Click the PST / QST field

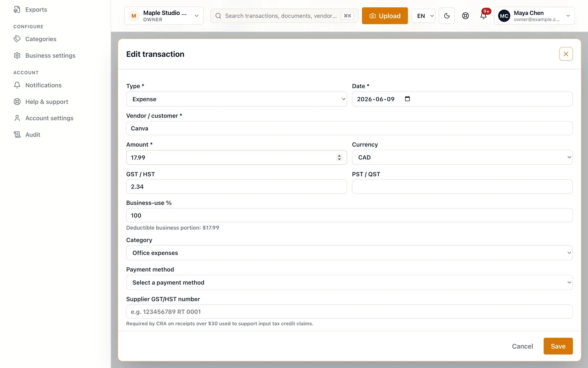[x=462, y=186]
